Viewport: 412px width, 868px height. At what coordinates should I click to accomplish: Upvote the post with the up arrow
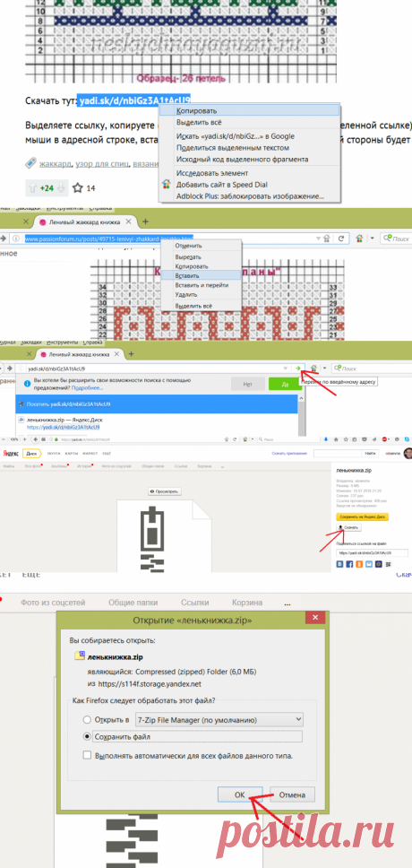[x=32, y=188]
